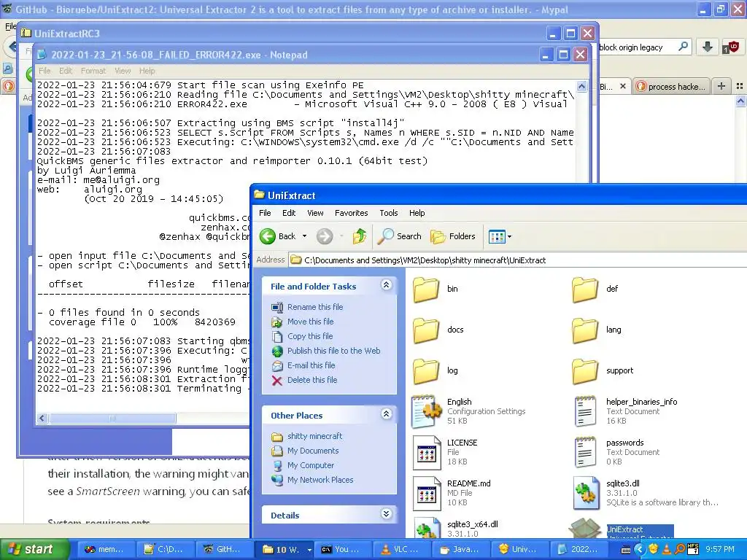This screenshot has height=560, width=747.
Task: Click Rename this file link
Action: 315,307
